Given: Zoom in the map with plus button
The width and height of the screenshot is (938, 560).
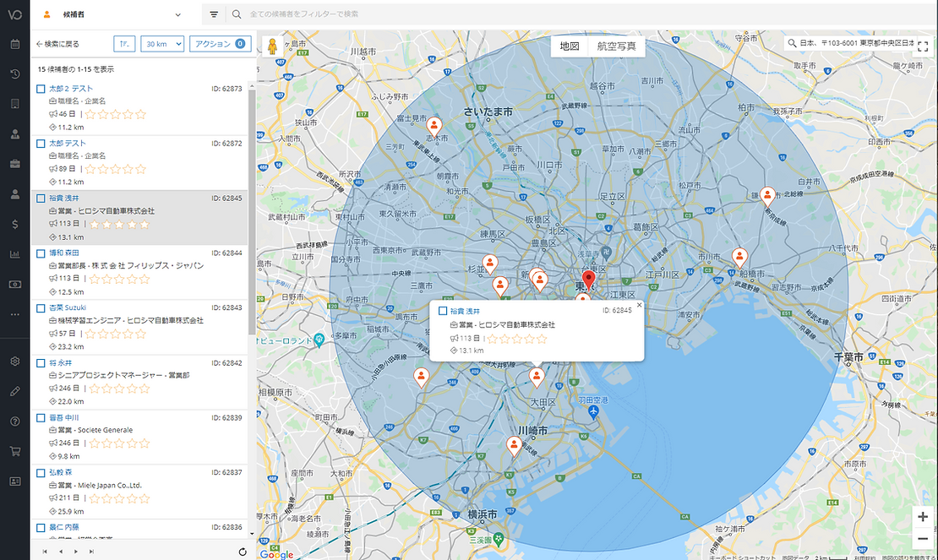Looking at the screenshot, I should [x=923, y=517].
